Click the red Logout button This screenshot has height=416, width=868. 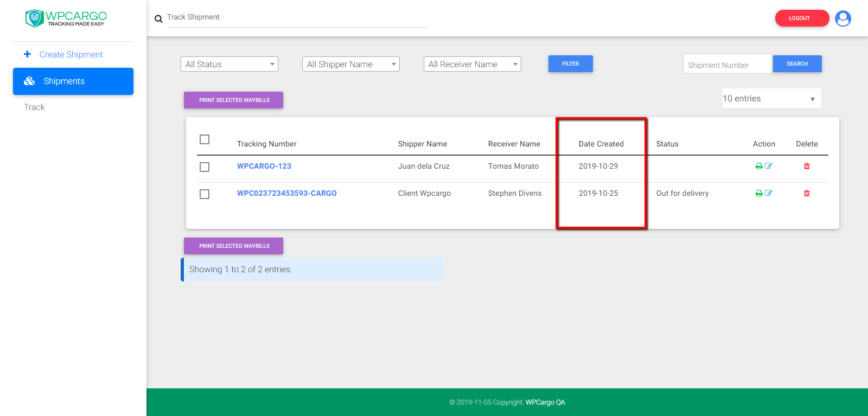(x=802, y=18)
